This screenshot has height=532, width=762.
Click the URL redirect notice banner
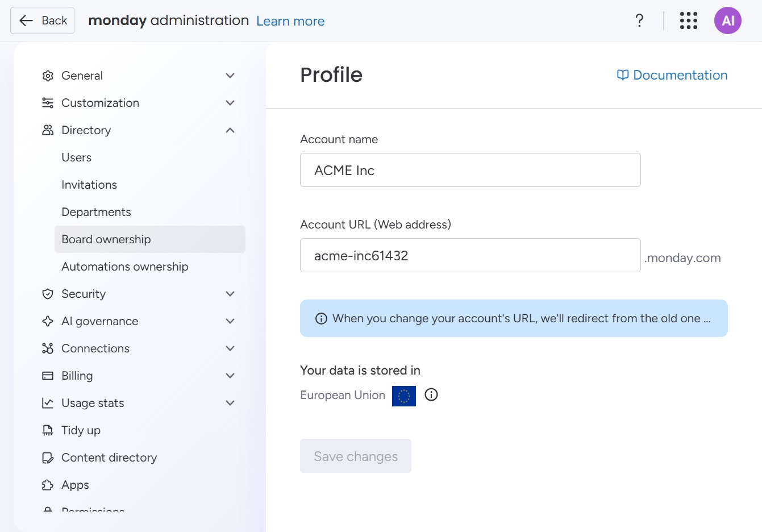pos(514,318)
